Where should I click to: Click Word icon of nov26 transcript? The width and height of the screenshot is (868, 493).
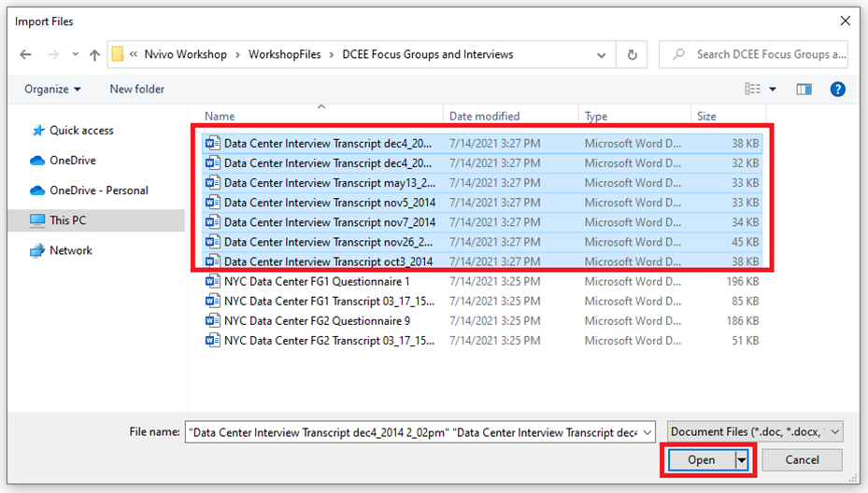(x=213, y=242)
